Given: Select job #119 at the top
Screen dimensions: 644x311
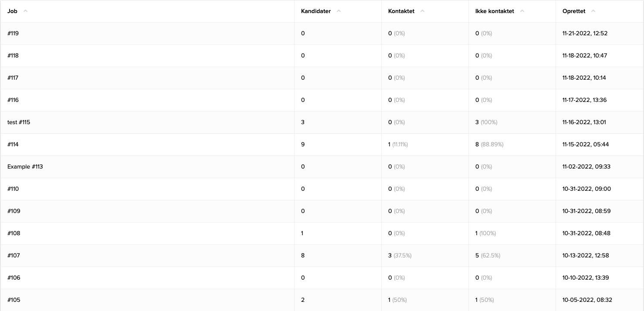Looking at the screenshot, I should [13, 33].
